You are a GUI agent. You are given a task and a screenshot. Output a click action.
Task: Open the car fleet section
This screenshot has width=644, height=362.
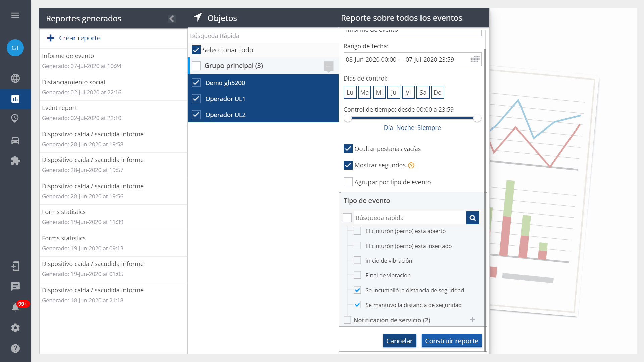click(x=15, y=140)
